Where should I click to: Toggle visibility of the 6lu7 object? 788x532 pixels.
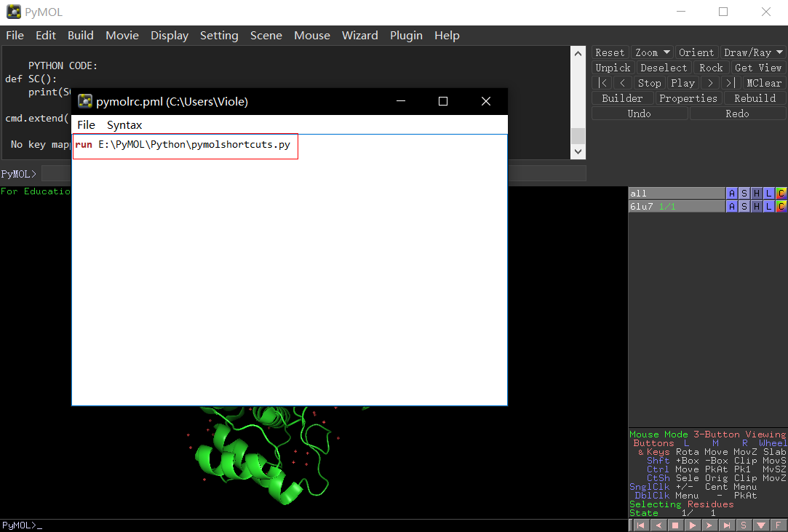677,206
